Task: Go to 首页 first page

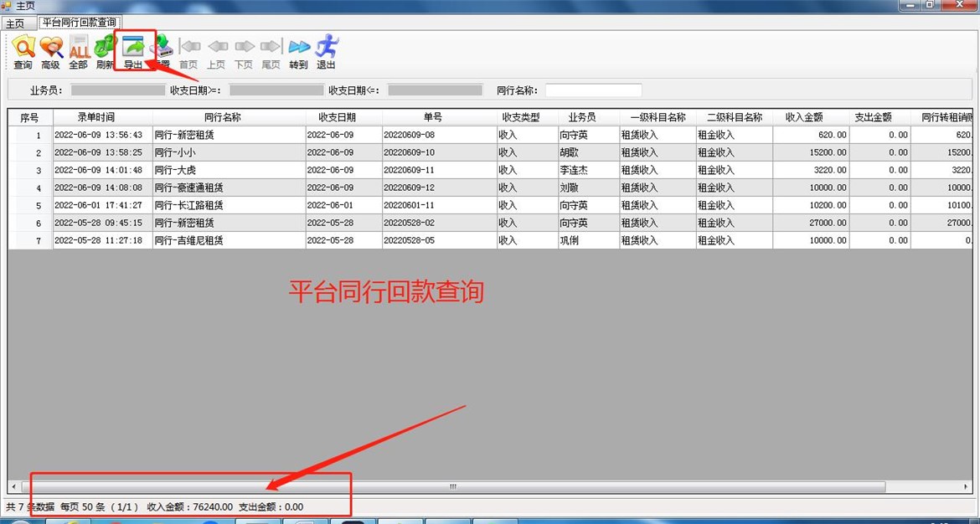Action: (x=188, y=53)
